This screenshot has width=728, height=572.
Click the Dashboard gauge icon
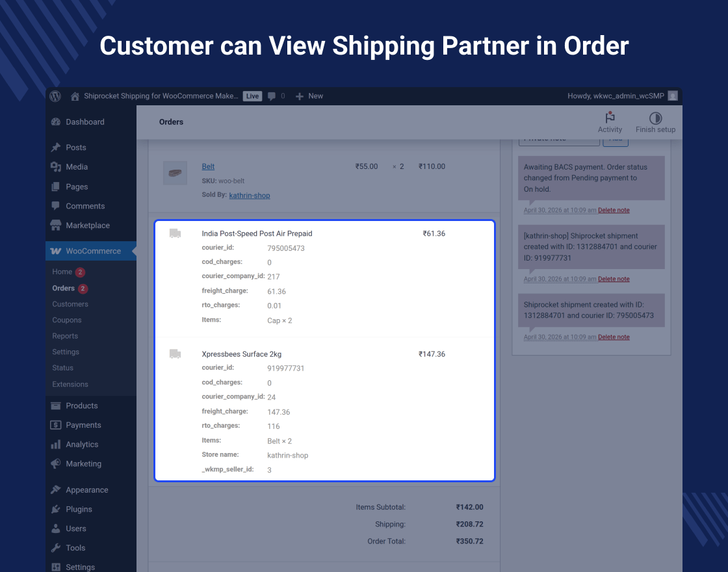pos(56,122)
